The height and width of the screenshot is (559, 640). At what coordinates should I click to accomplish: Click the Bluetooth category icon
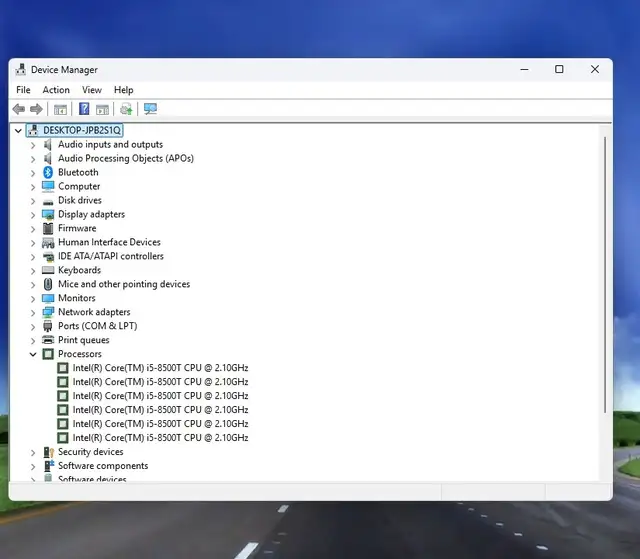48,172
